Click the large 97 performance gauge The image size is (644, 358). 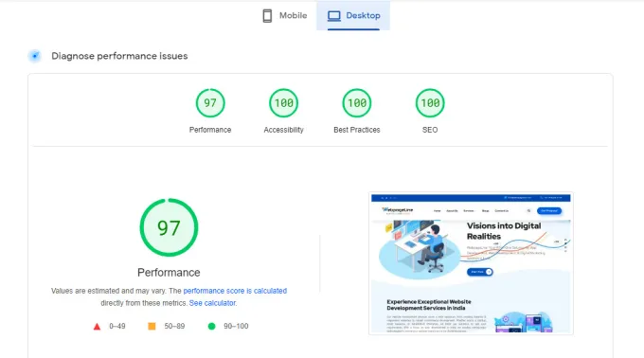169,227
